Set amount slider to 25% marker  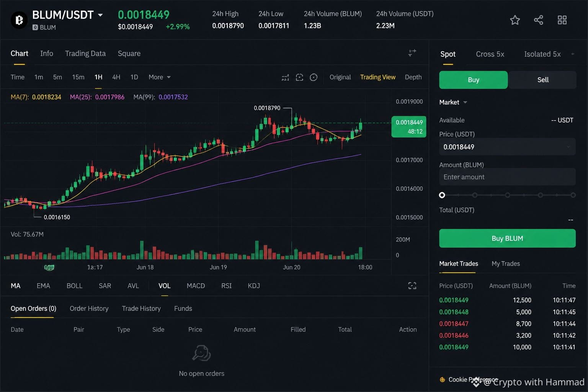(475, 195)
